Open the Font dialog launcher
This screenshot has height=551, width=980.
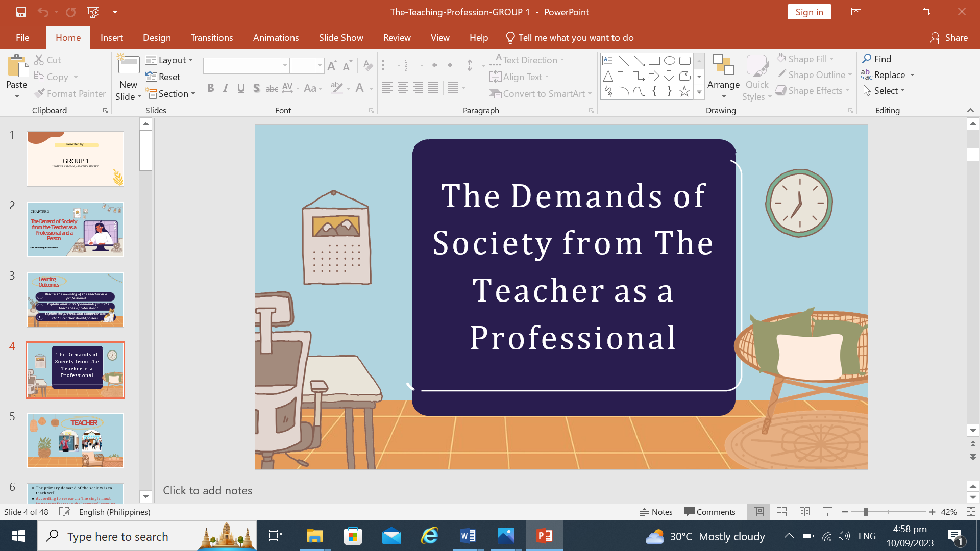[x=371, y=111]
